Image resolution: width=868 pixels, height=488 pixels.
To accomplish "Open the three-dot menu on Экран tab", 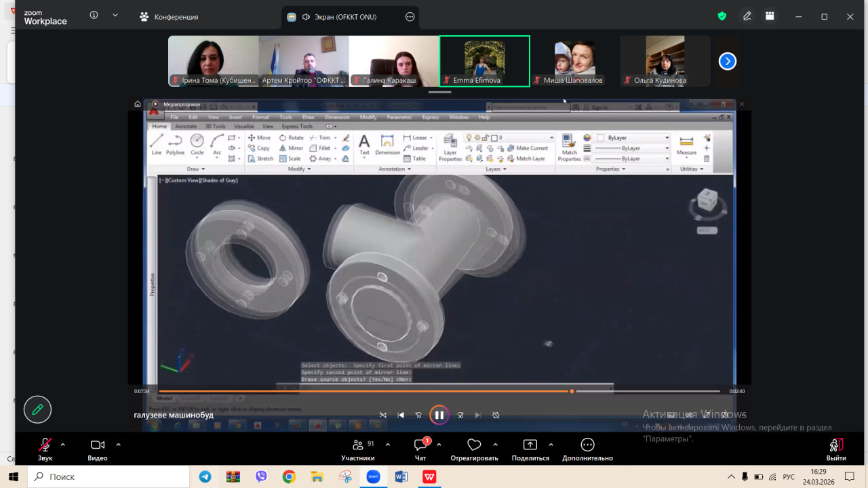I will pos(410,17).
